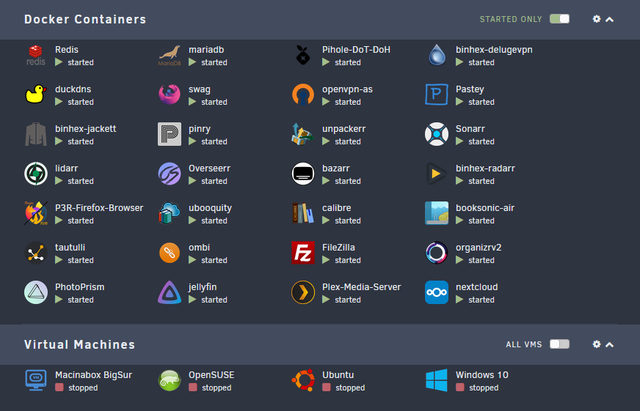Select the Pastey container icon
This screenshot has width=640, height=411.
pos(436,95)
